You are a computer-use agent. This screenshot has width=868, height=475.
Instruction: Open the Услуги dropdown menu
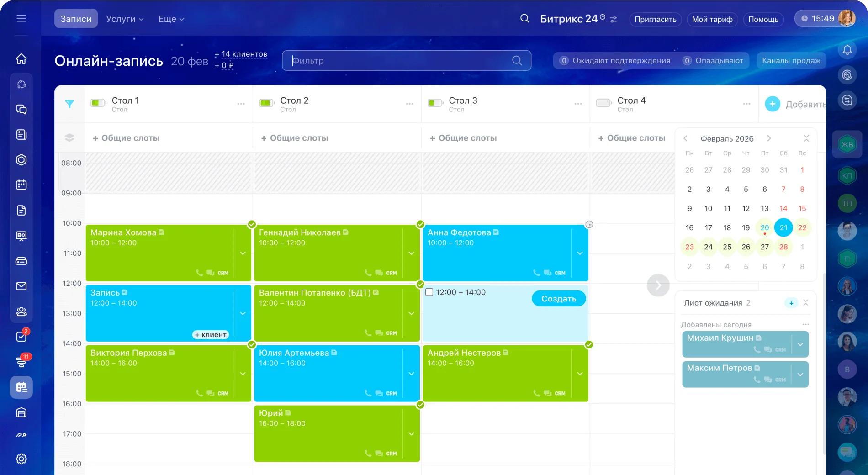tap(125, 19)
